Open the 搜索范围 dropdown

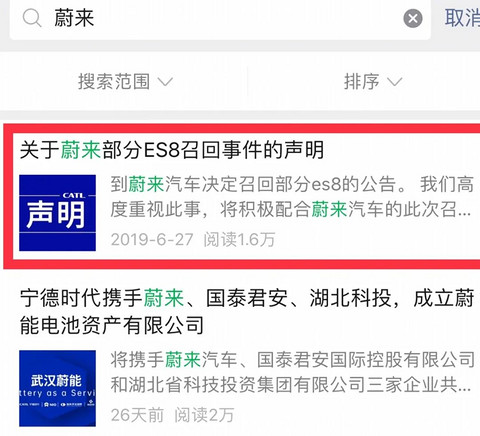coord(125,82)
